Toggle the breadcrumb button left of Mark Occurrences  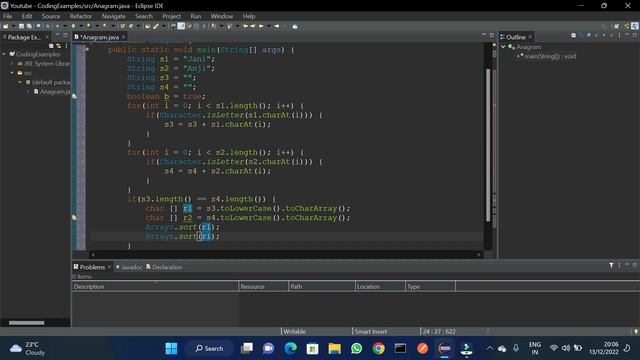173,26
